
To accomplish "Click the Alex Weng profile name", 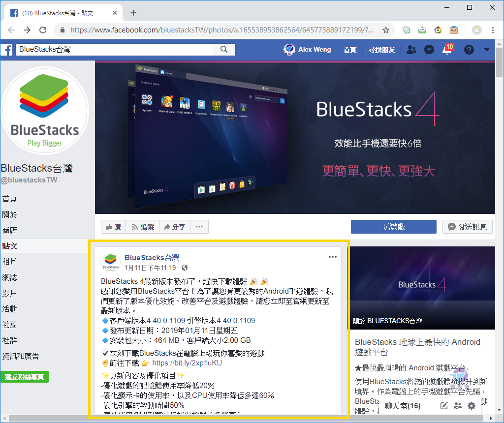I will click(x=315, y=50).
